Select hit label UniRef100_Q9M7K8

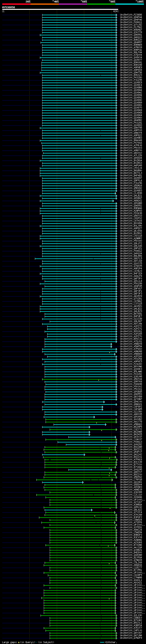(x=131, y=382)
